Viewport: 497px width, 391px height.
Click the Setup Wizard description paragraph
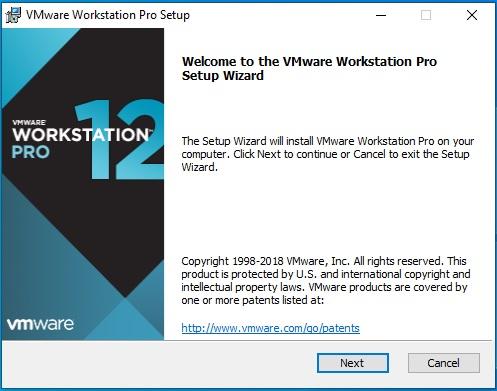pos(328,154)
